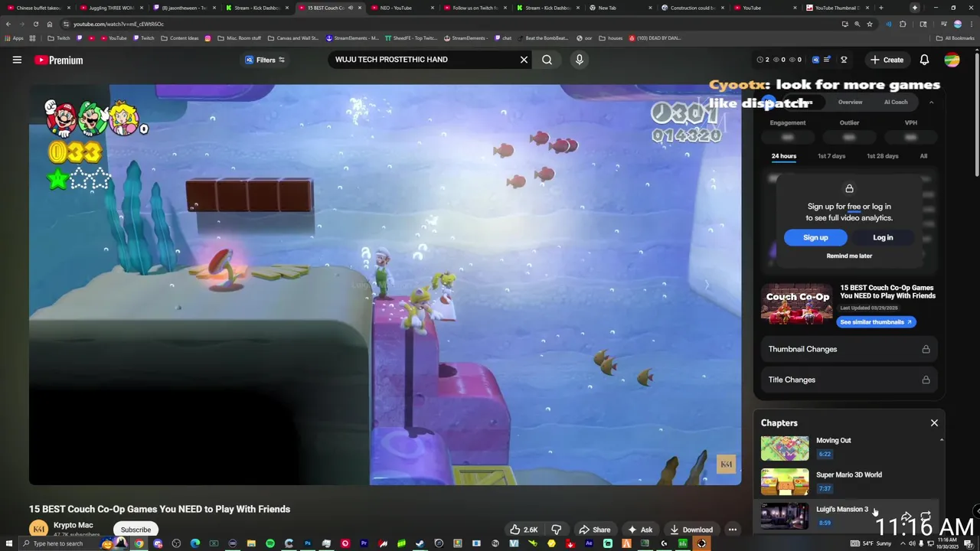Select the 24 hours range tab
The height and width of the screenshot is (551, 980).
click(784, 156)
